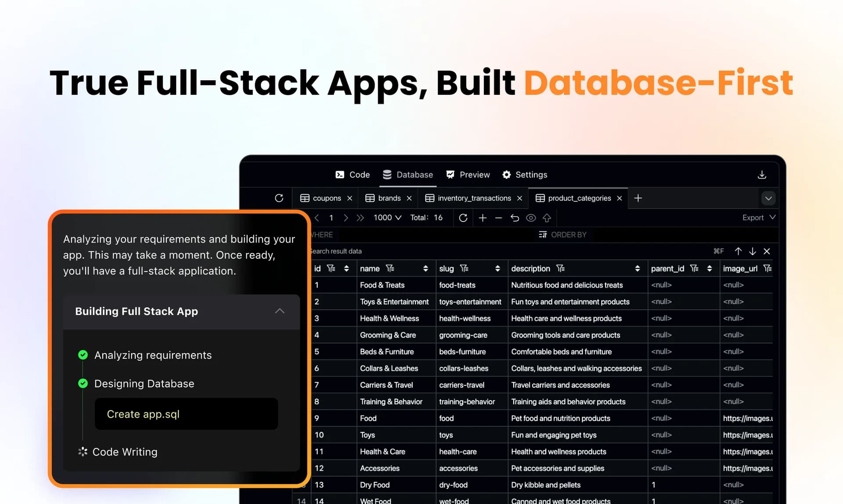The height and width of the screenshot is (504, 843).
Task: Toggle sort order on name column
Action: [425, 268]
